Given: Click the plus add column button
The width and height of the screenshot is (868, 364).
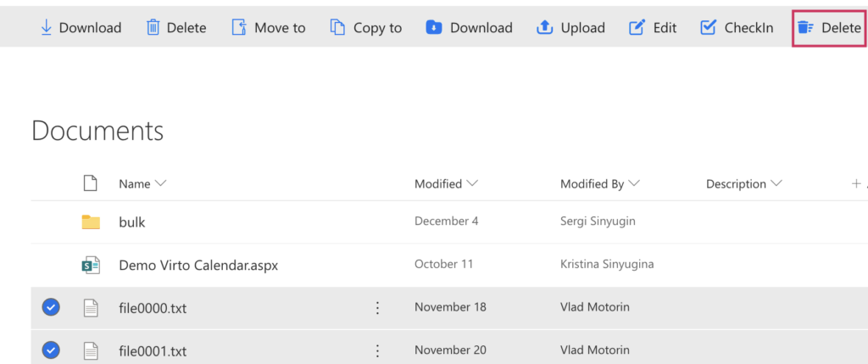Looking at the screenshot, I should click(856, 183).
